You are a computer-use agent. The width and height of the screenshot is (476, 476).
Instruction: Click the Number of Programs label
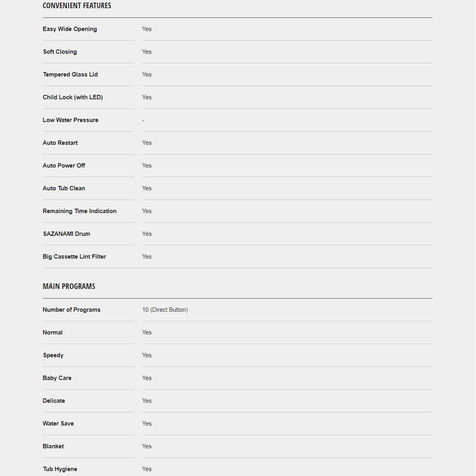pos(71,310)
